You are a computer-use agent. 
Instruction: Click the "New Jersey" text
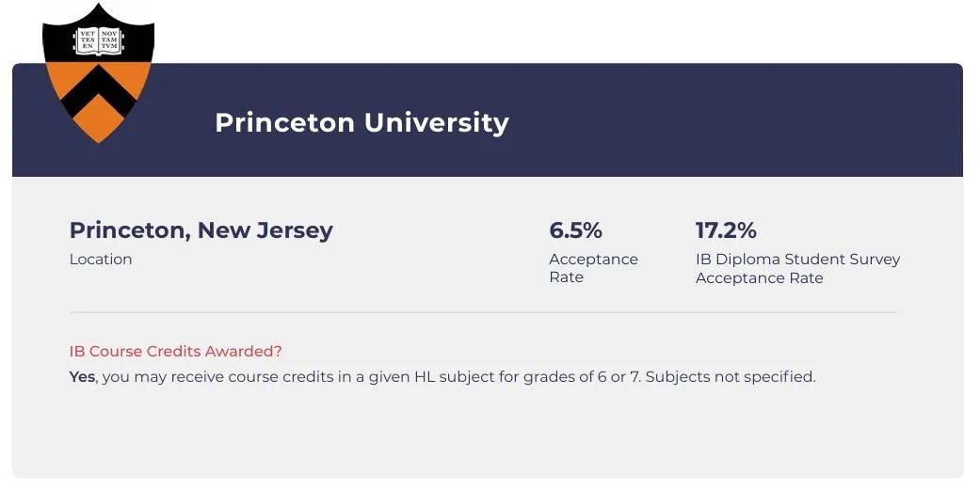point(265,230)
